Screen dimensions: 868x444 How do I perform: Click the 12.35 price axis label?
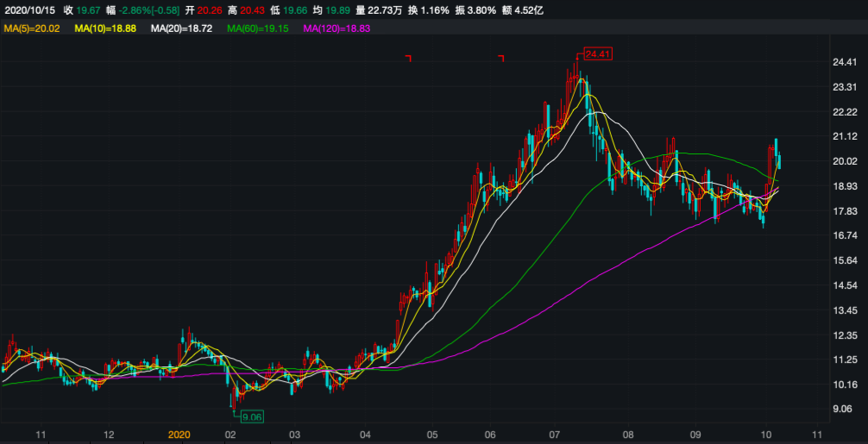coord(844,335)
